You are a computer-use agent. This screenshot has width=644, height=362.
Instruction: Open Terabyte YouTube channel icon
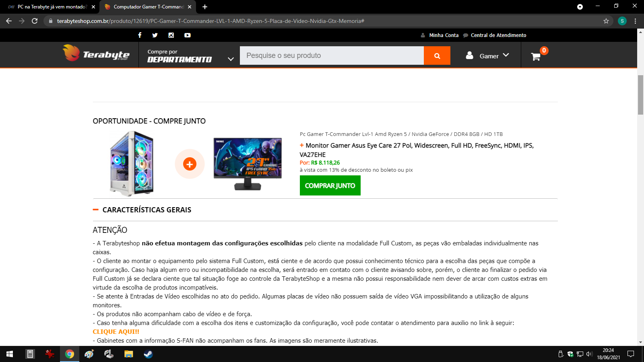pyautogui.click(x=188, y=35)
